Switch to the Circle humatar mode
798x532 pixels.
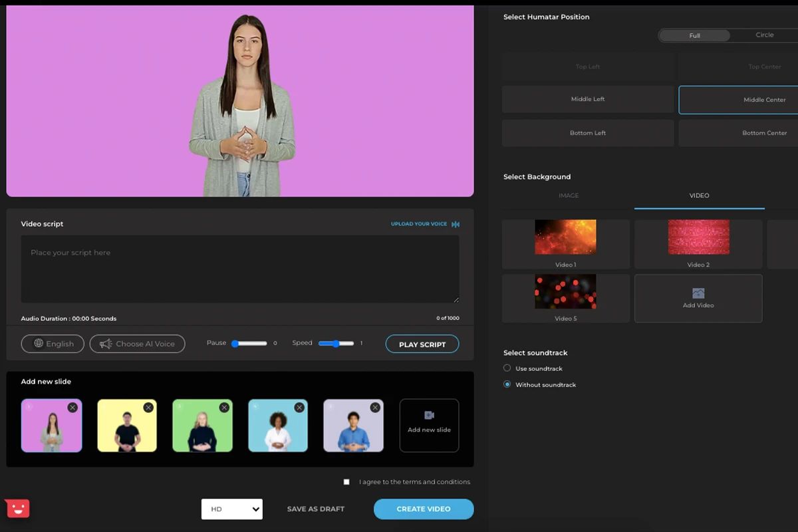[x=764, y=35]
